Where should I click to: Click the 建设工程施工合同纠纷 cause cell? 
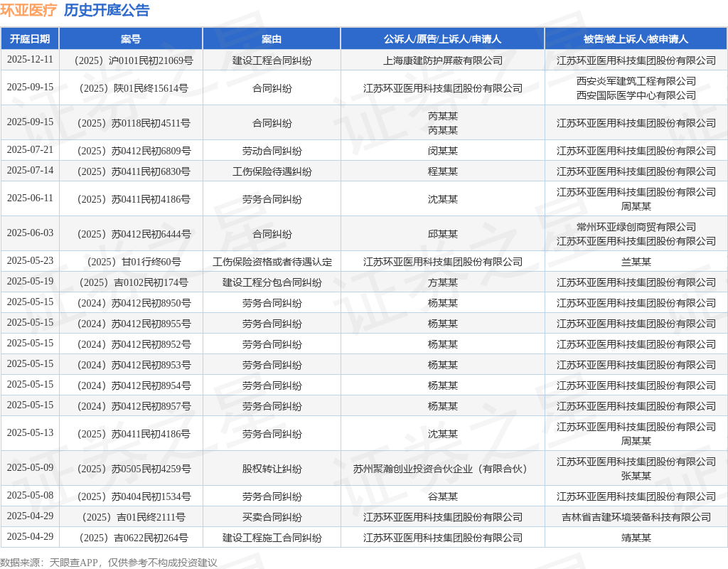coord(272,538)
